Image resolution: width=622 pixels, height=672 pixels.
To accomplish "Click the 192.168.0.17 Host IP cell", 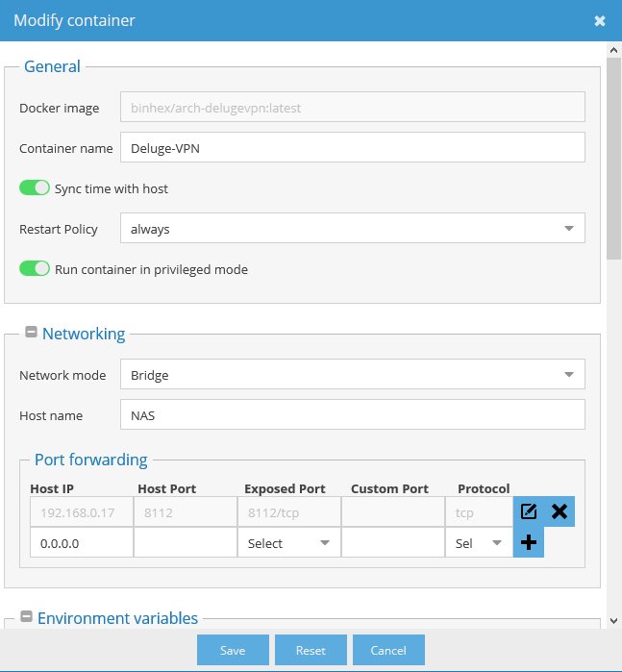I will (x=82, y=512).
